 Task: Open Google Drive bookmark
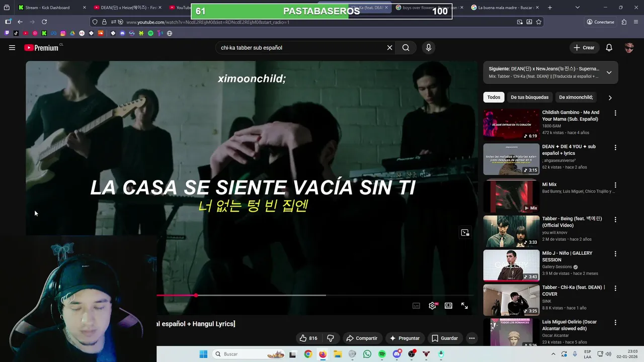[72, 33]
